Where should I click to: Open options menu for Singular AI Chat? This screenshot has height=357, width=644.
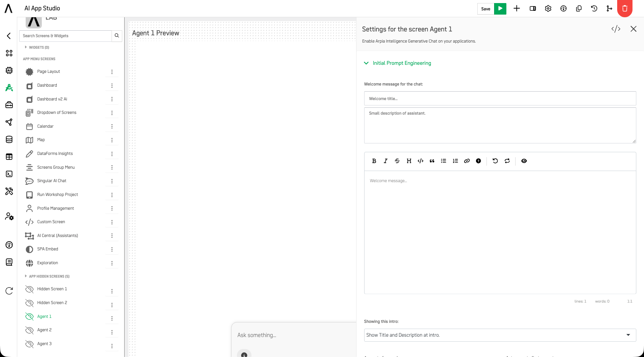[112, 181]
